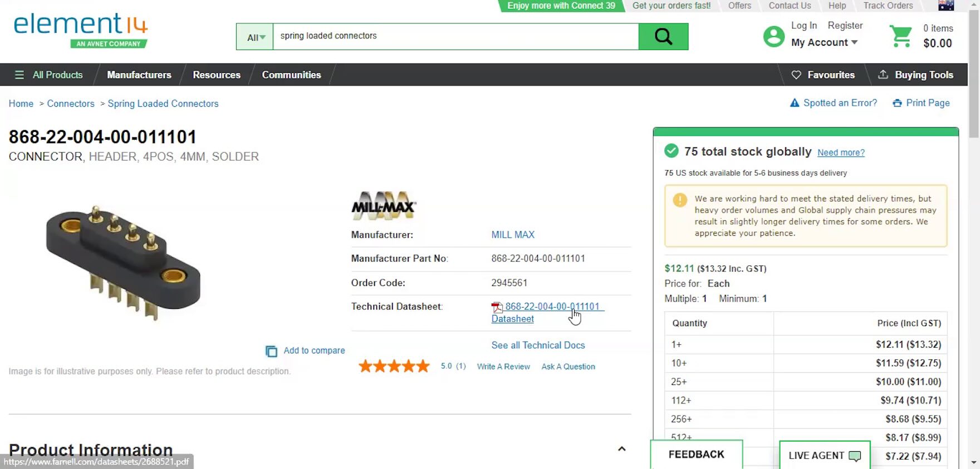Open the All search category dropdown
980x469 pixels.
point(255,37)
